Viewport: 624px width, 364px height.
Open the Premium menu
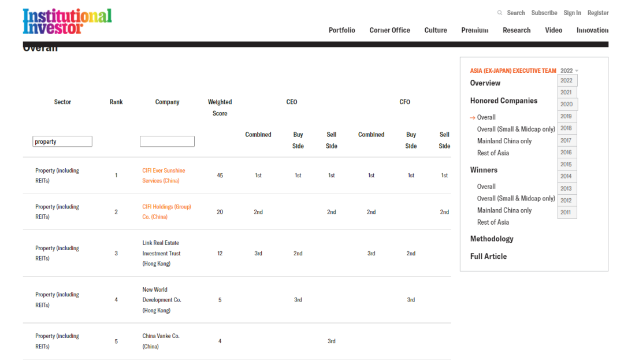click(x=475, y=30)
